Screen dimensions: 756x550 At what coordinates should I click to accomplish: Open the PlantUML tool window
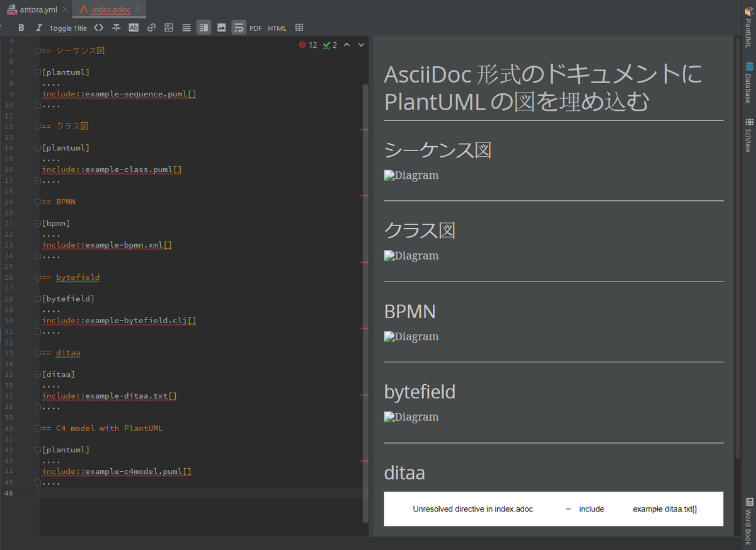click(x=748, y=28)
